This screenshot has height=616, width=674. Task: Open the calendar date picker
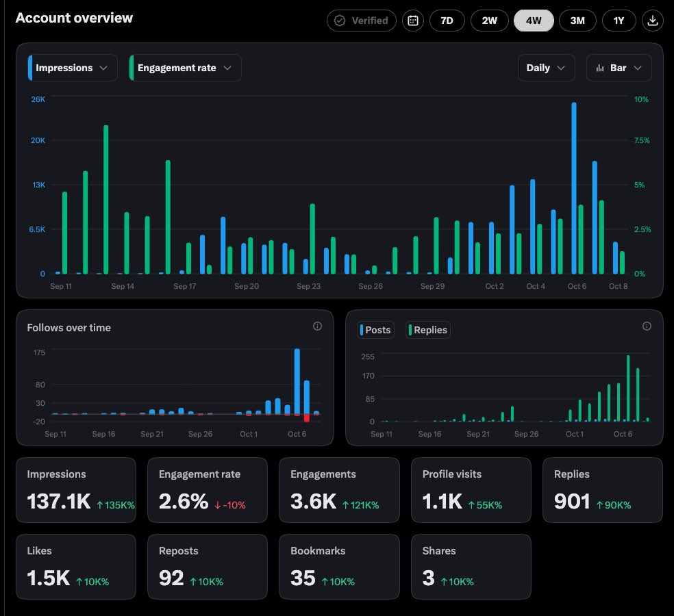point(412,21)
